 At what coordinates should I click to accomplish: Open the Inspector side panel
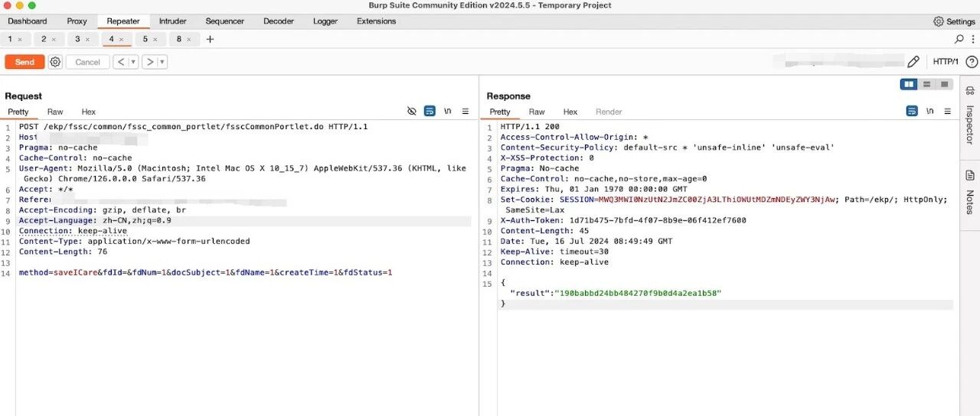(969, 115)
